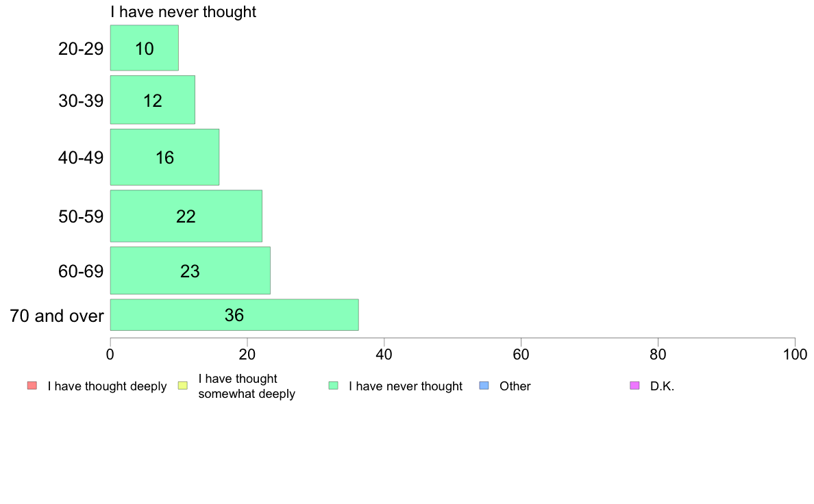Viewport: 814px width, 504px height.
Task: Click the red 'I have thought deeply' legend swatch
Action: click(x=32, y=386)
